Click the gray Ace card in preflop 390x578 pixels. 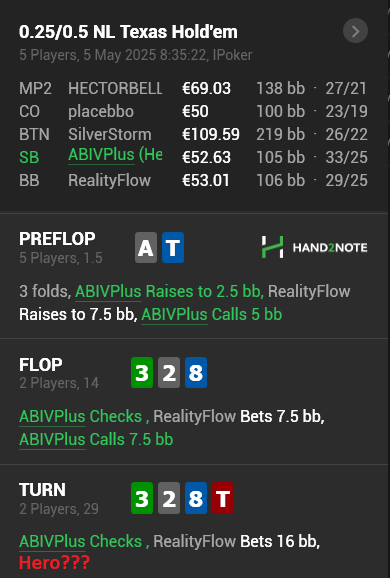tap(146, 248)
